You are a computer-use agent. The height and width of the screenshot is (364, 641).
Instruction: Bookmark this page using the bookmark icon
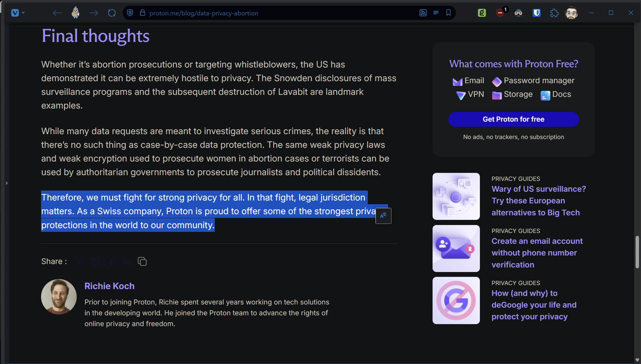(449, 13)
